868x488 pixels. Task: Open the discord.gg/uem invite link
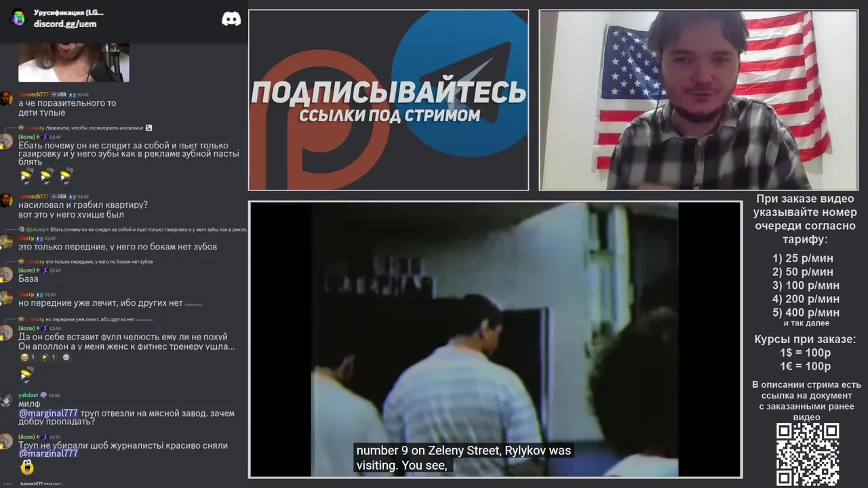click(65, 24)
